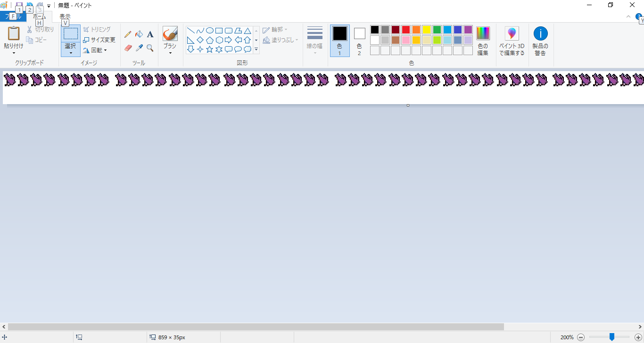Click the Resize (サイズ変更) button
This screenshot has height=343, width=644.
99,40
